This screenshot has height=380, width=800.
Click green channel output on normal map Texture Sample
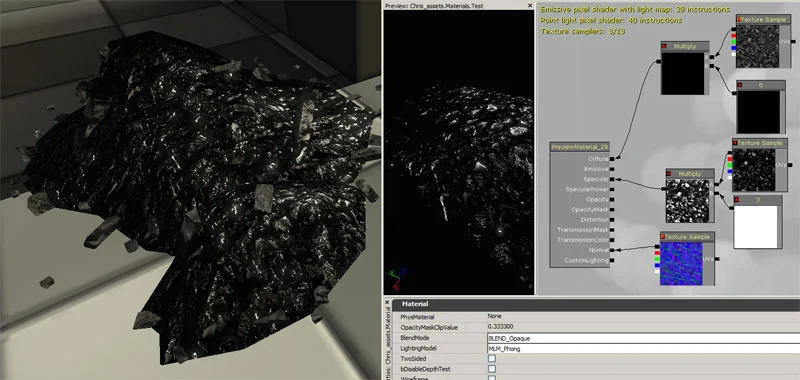(657, 259)
